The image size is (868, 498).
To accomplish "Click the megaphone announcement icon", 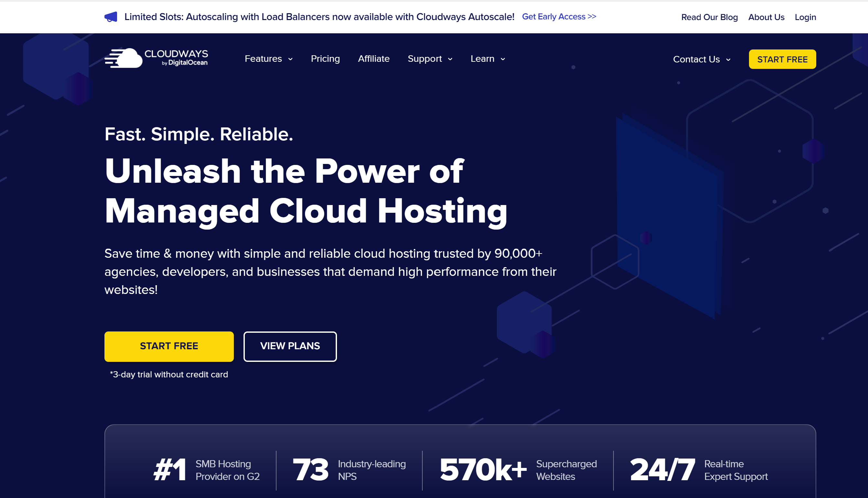I will coord(111,17).
